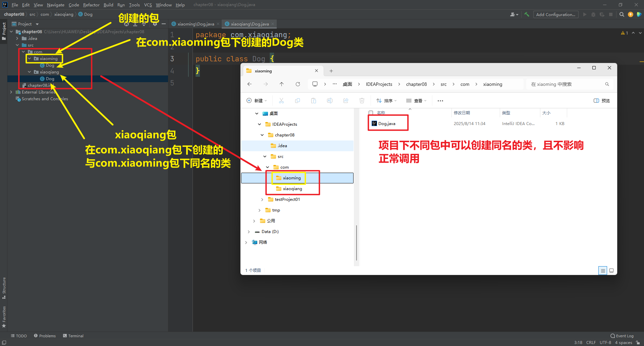
Task: Open Search Everywhere with the magnifier icon
Action: click(622, 14)
